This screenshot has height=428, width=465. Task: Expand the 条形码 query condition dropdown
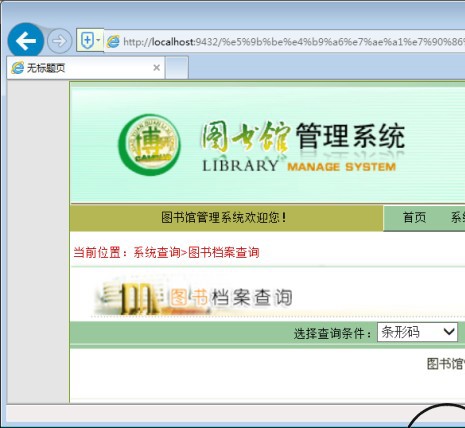pos(417,332)
